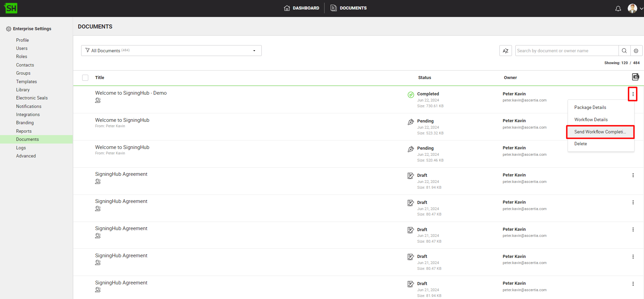
Task: Open Templates settings in the sidebar
Action: click(26, 81)
